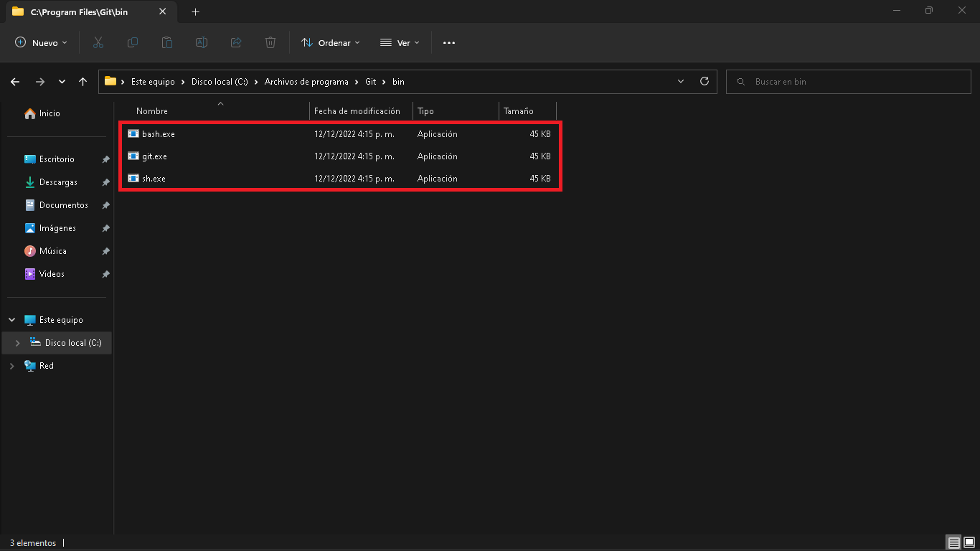The image size is (980, 551).
Task: Go back with the left arrow
Action: coord(15,82)
